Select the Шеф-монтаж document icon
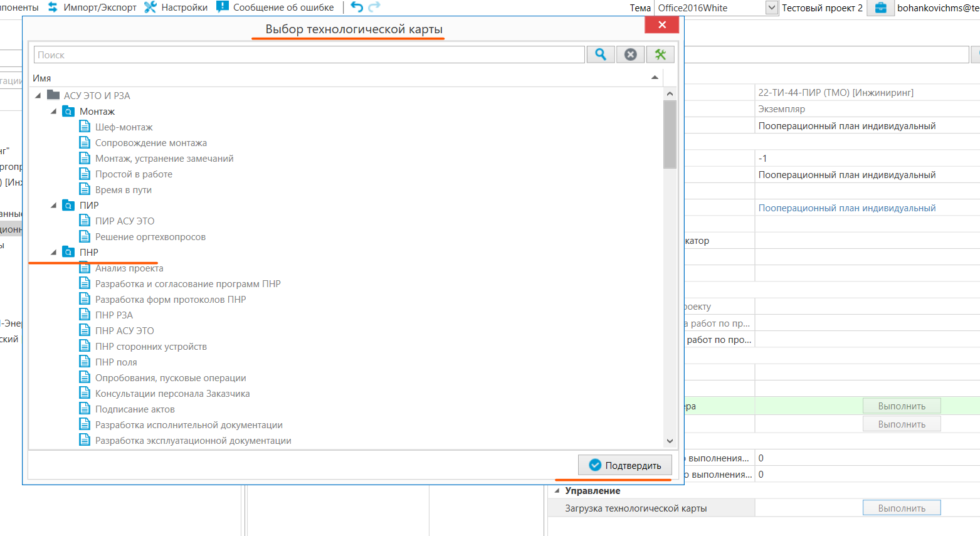 coord(85,127)
